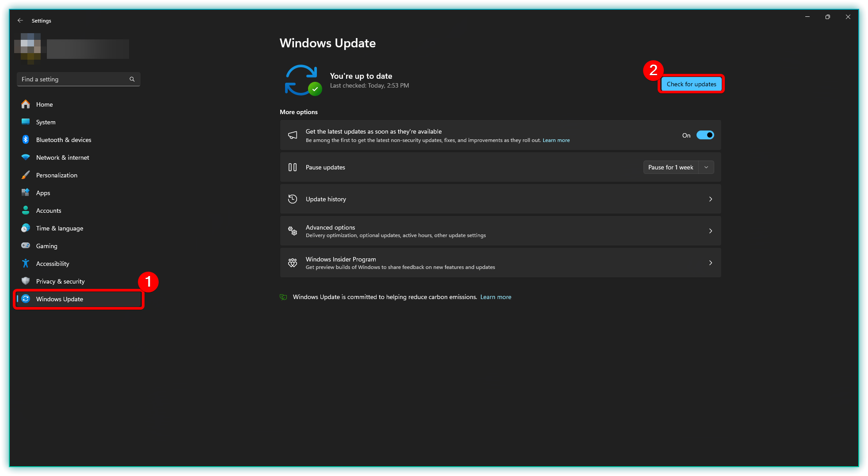Click the Windows Insider Program icon
The width and height of the screenshot is (868, 476).
click(293, 263)
